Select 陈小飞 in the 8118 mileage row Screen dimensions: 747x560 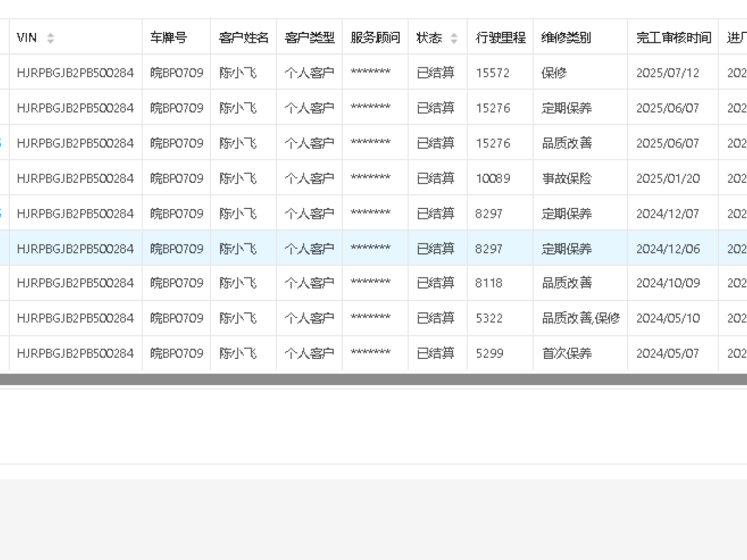pyautogui.click(x=238, y=283)
